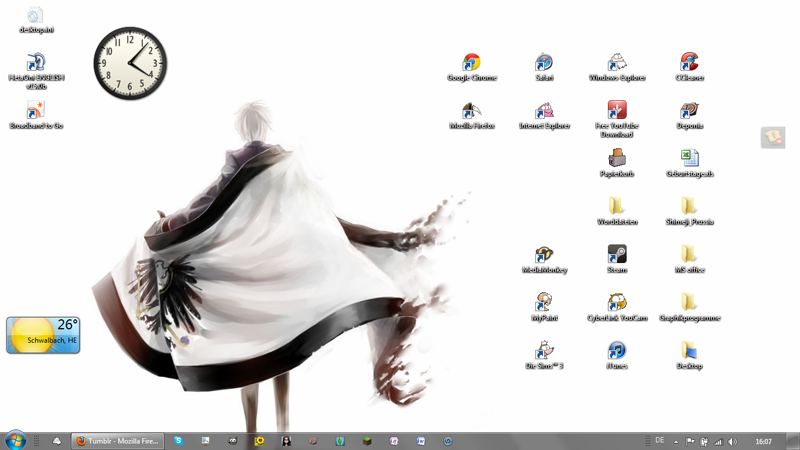Select the MediaMonkey shortcut
Screen dimensions: 800x450
[x=544, y=256]
